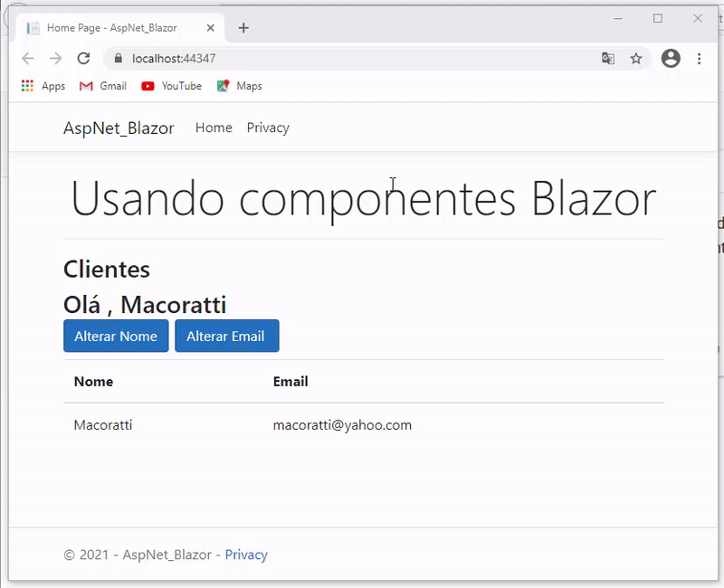Go to Home in the navbar
This screenshot has width=724, height=588.
[214, 128]
